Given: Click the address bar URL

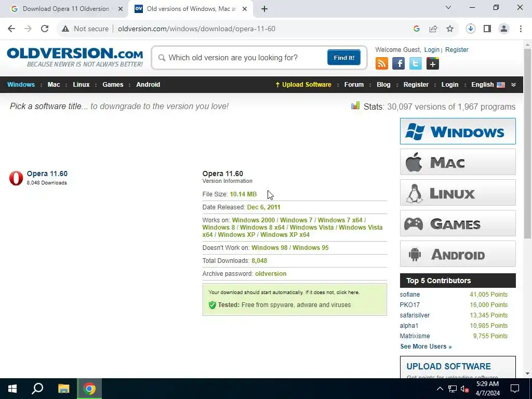Looking at the screenshot, I should coord(196,29).
